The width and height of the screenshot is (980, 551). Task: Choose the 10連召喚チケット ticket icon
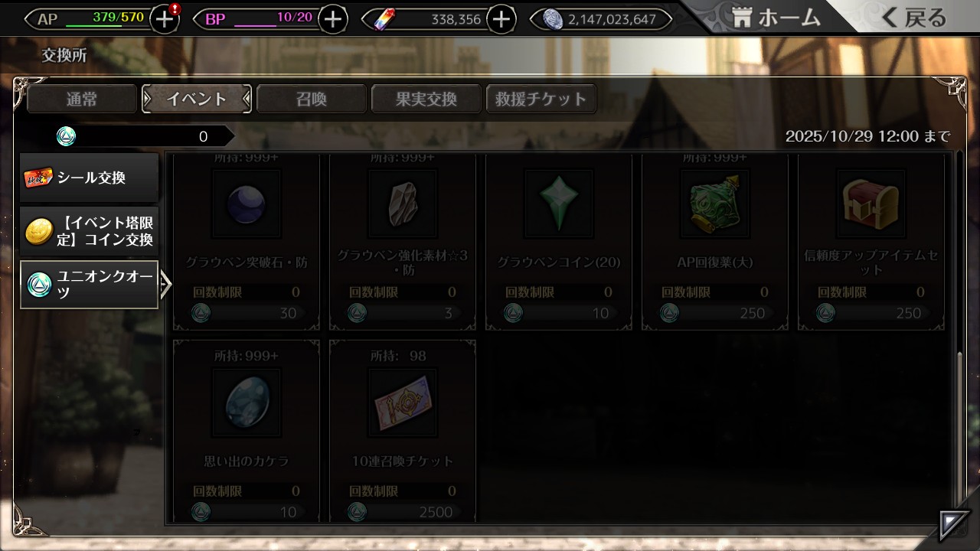tap(403, 403)
